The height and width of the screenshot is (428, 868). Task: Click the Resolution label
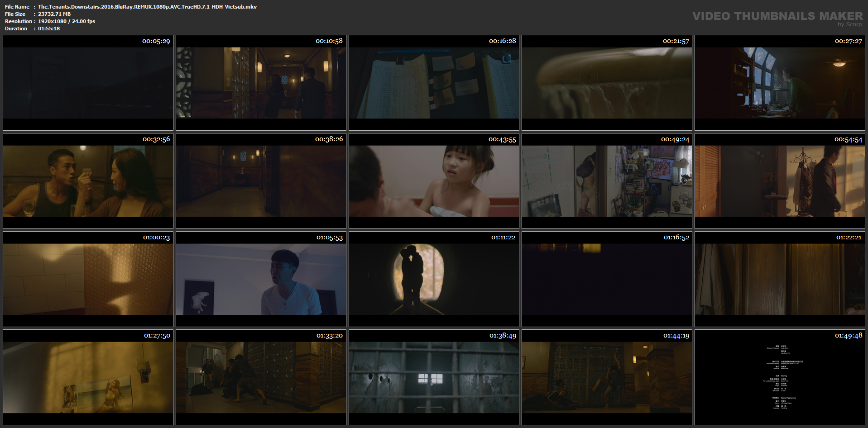pyautogui.click(x=19, y=21)
